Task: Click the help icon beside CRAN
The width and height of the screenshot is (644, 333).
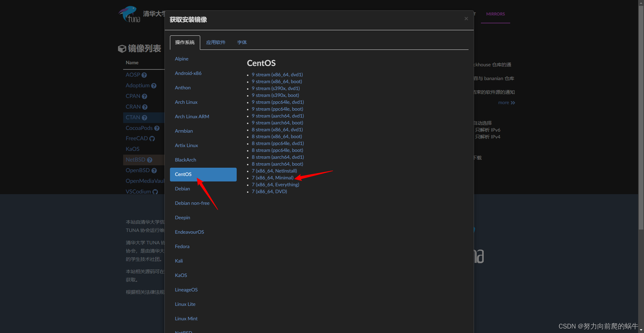Action: pyautogui.click(x=145, y=107)
